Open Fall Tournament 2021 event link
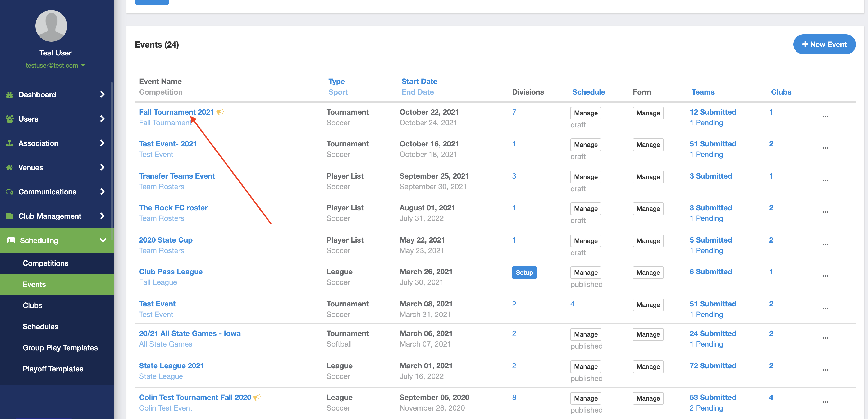This screenshot has height=419, width=868. pos(176,112)
